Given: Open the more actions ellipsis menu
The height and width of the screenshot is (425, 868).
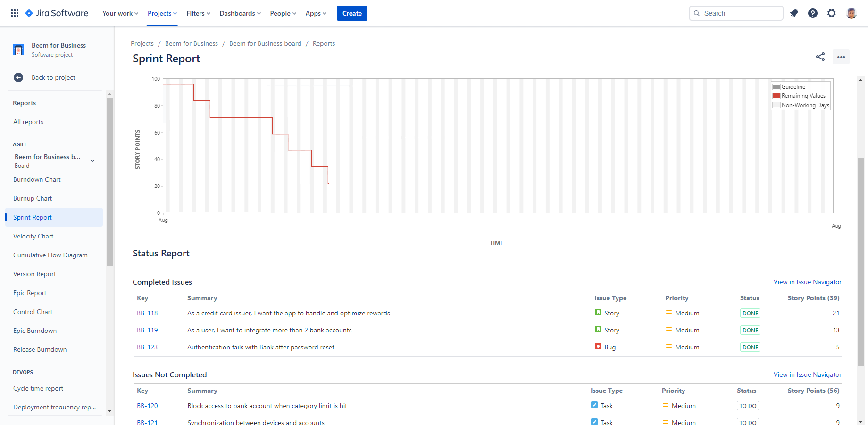Looking at the screenshot, I should pyautogui.click(x=841, y=57).
